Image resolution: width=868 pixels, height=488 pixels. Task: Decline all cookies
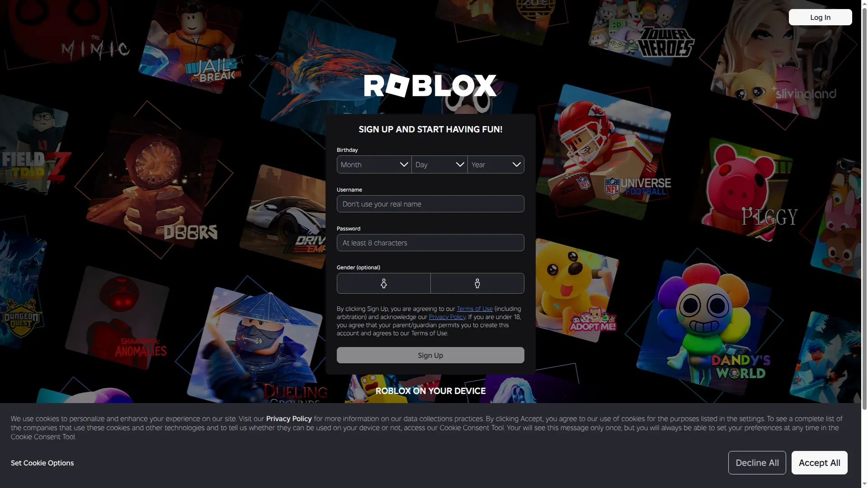tap(757, 463)
